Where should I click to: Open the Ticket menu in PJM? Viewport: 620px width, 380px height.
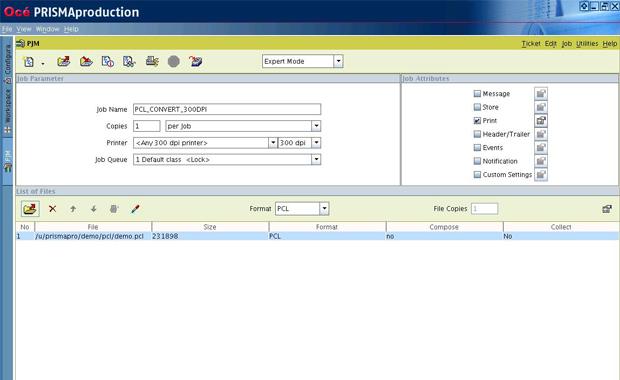pos(531,43)
